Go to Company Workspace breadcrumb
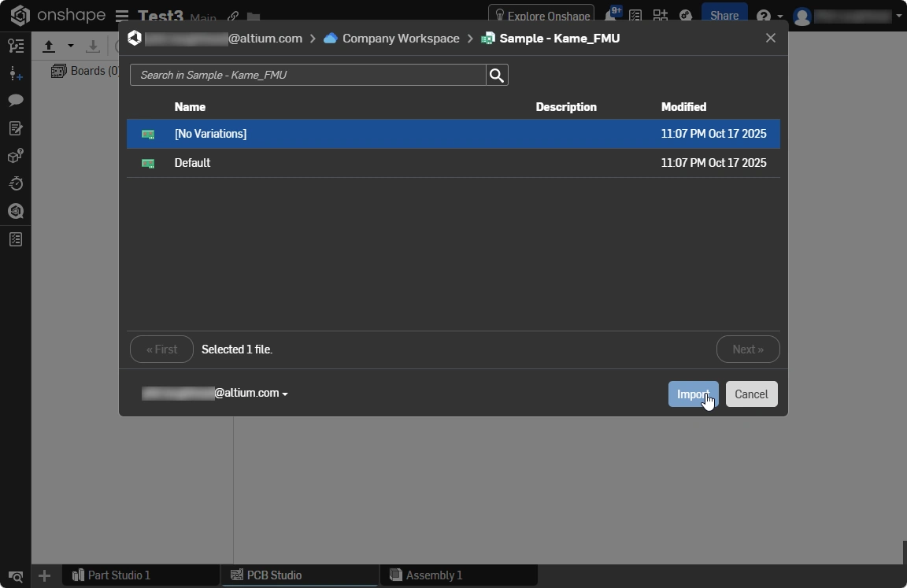This screenshot has height=588, width=907. pos(401,38)
